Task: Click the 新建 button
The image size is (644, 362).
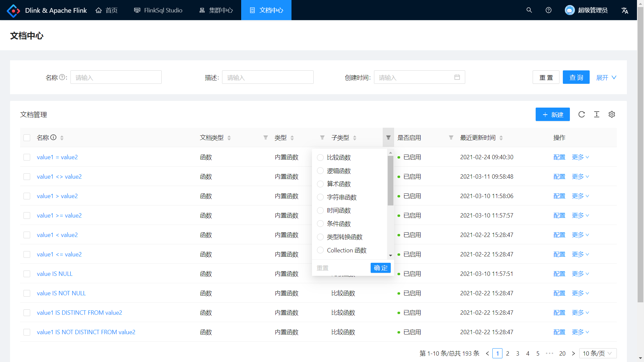Action: pyautogui.click(x=552, y=114)
